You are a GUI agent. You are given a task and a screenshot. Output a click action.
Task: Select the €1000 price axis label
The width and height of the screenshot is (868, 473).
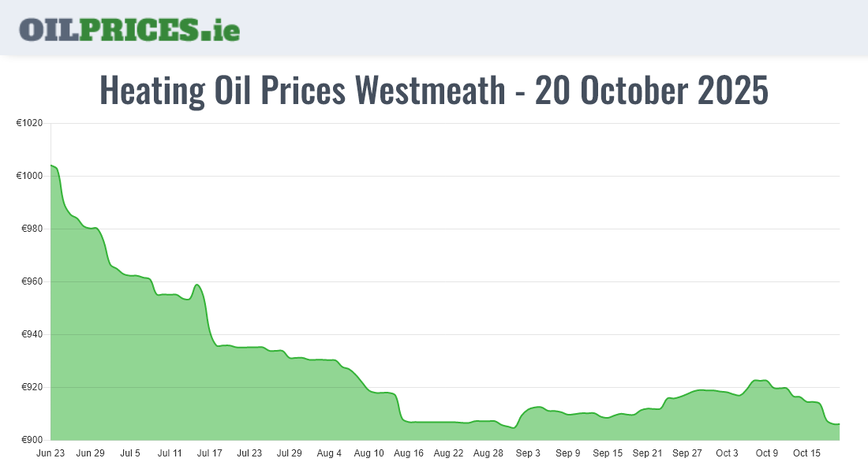pyautogui.click(x=29, y=176)
